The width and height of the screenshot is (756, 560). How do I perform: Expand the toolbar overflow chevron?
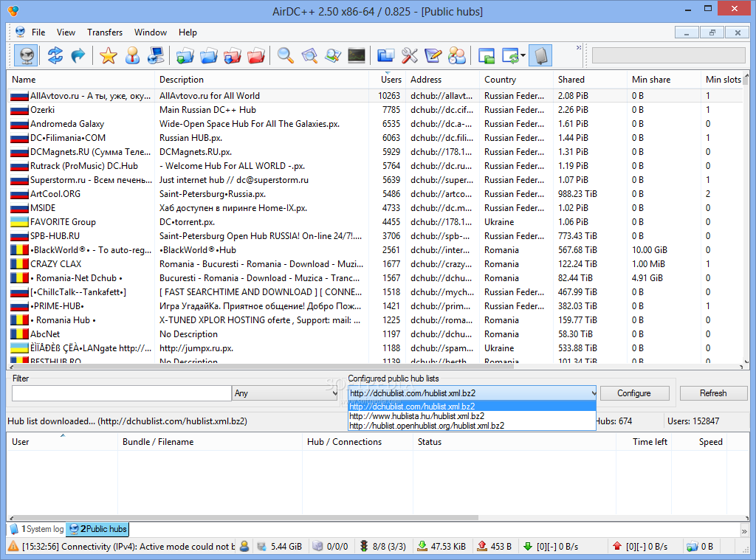(x=579, y=48)
